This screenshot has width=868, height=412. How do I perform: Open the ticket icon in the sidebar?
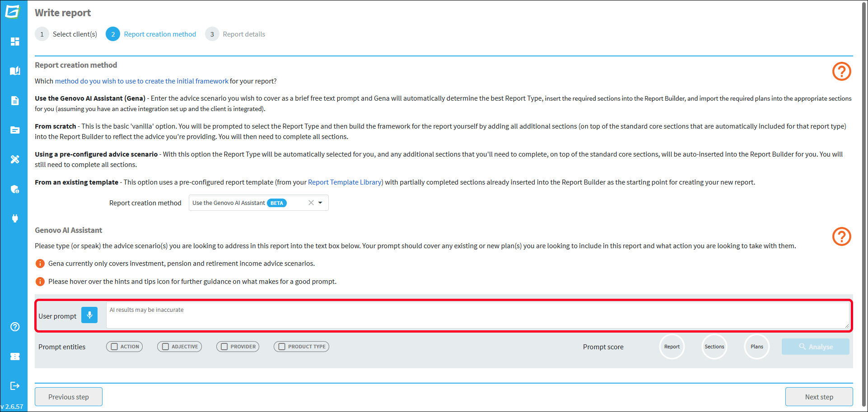tap(15, 356)
